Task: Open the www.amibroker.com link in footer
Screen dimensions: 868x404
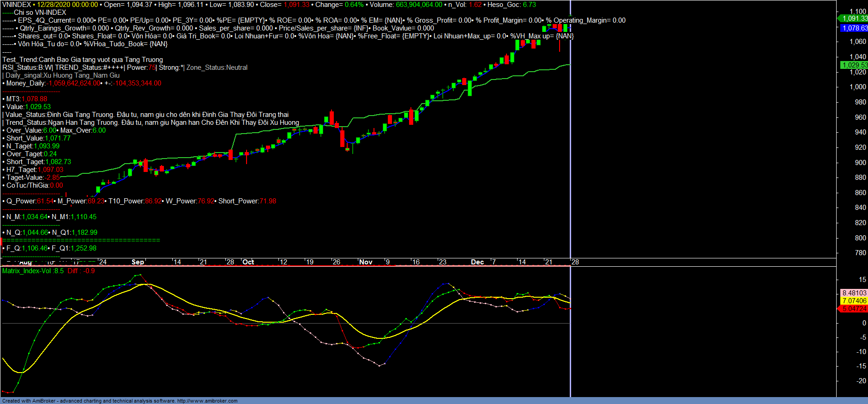Action: coord(207,401)
